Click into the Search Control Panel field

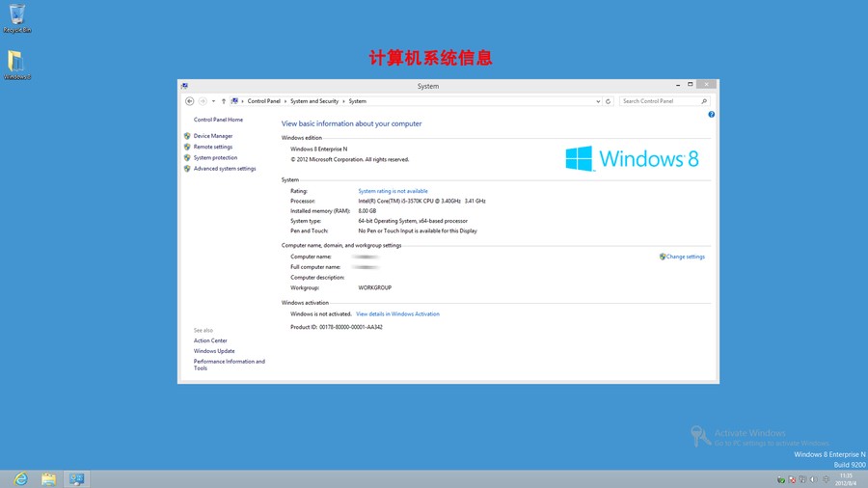click(659, 101)
